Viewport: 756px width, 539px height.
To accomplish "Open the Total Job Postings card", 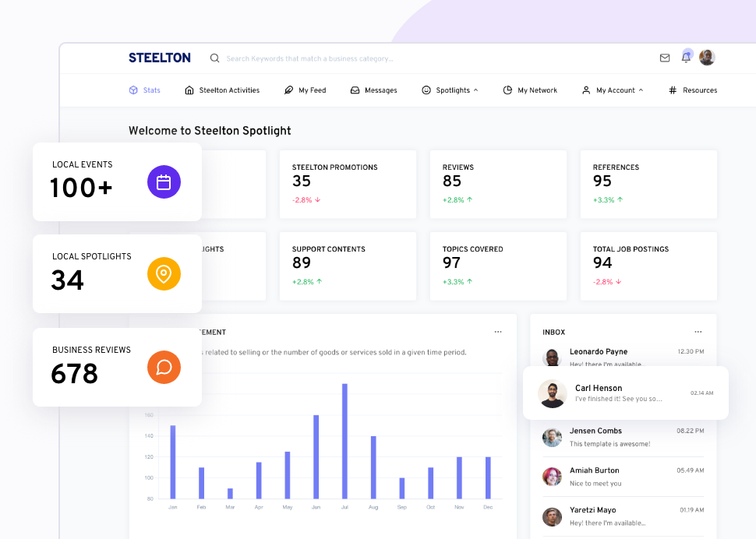I will pos(648,266).
